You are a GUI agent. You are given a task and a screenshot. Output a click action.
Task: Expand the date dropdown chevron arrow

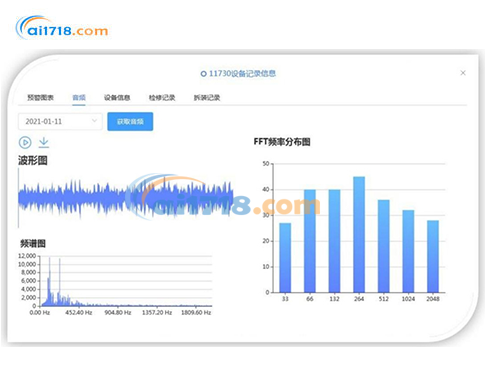(x=94, y=121)
